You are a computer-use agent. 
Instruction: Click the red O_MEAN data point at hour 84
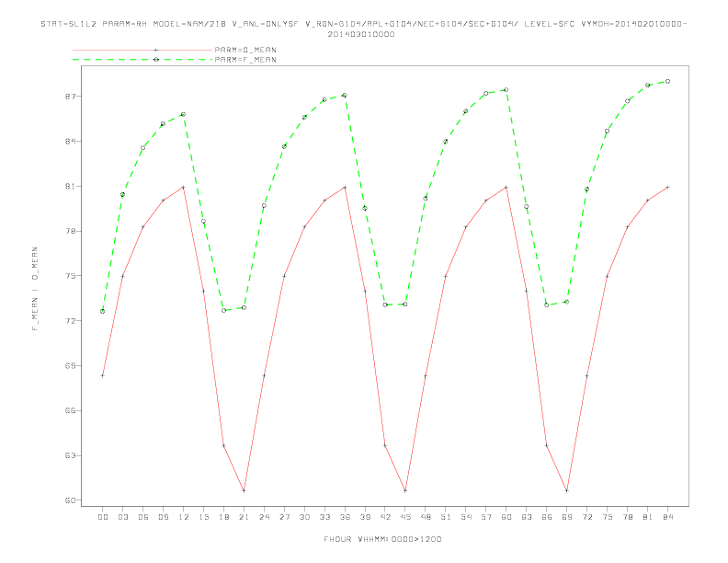coord(667,187)
